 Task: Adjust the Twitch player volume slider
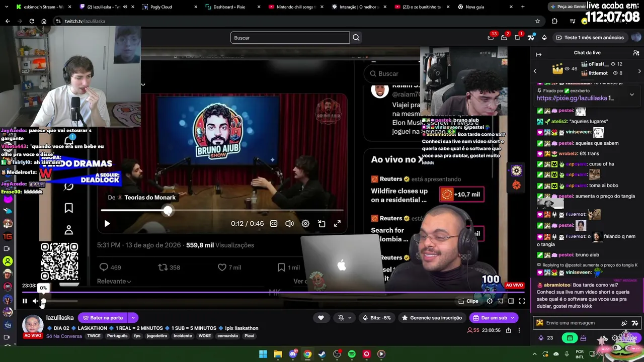click(60, 301)
